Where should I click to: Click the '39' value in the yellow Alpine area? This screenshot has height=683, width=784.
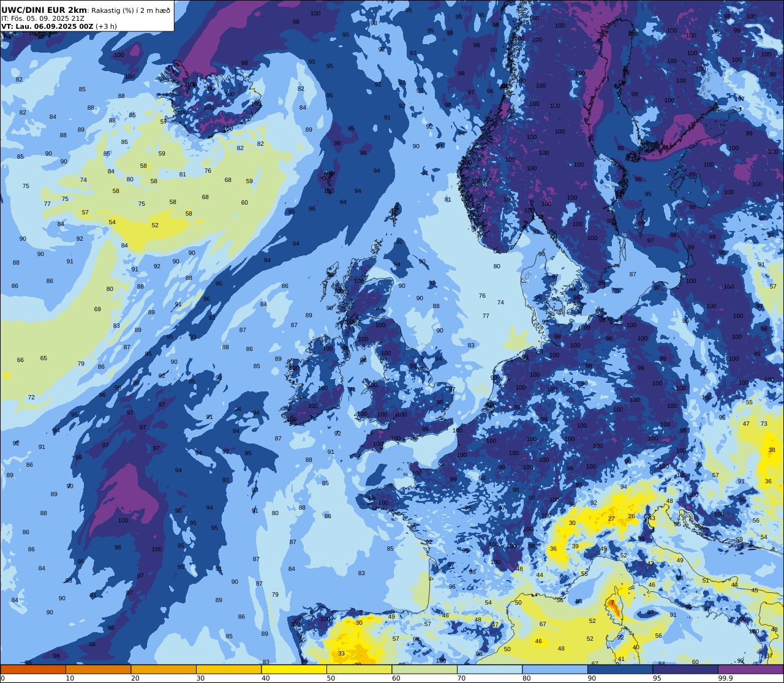(575, 546)
